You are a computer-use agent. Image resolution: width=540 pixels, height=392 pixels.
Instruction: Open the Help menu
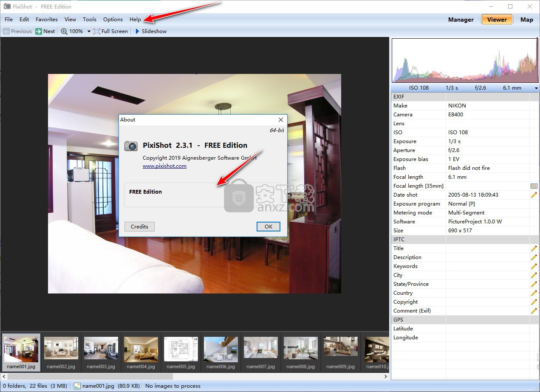(135, 19)
